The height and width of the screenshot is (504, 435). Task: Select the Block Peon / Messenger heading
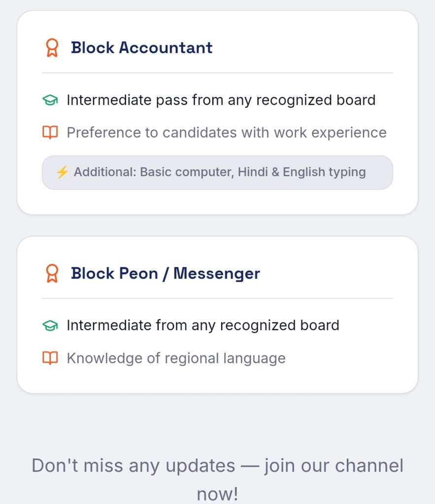tap(165, 273)
